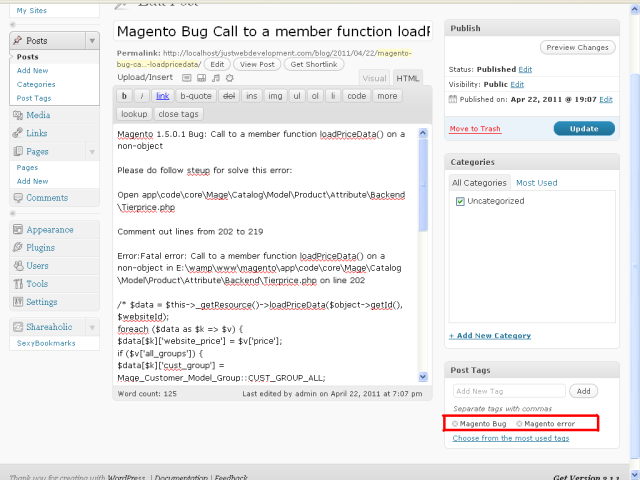Click the post title field

coord(273,31)
